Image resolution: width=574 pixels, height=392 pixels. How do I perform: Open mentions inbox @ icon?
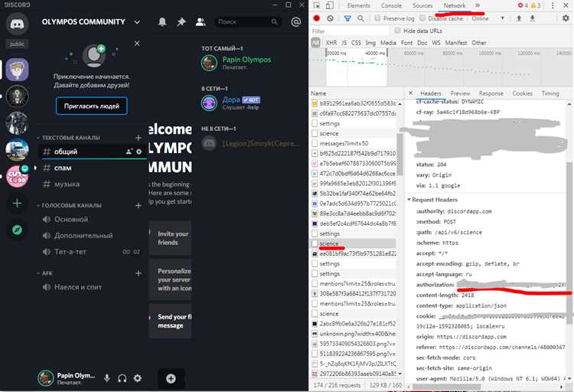click(295, 22)
